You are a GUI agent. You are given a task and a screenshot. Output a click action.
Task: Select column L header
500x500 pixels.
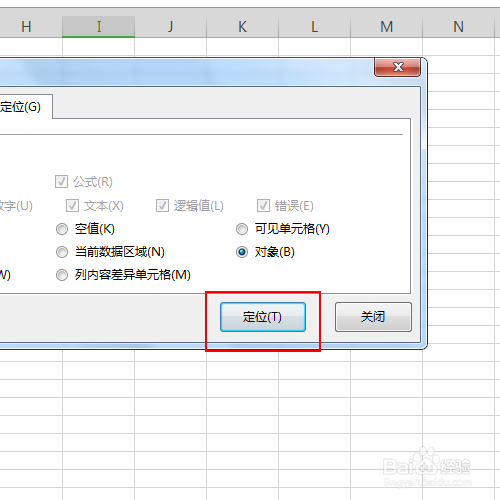click(x=315, y=27)
